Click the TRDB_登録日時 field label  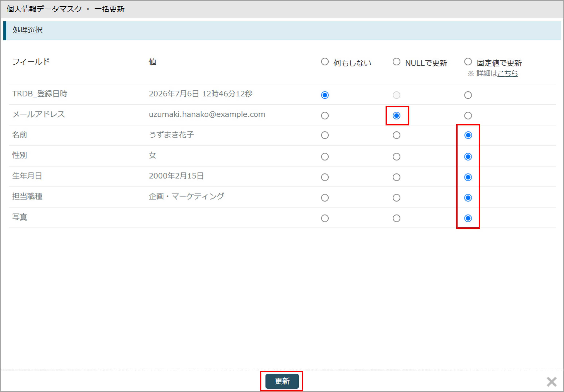[40, 93]
